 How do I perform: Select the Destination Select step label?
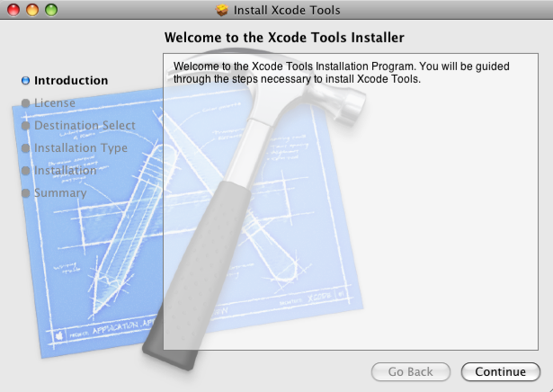click(85, 126)
